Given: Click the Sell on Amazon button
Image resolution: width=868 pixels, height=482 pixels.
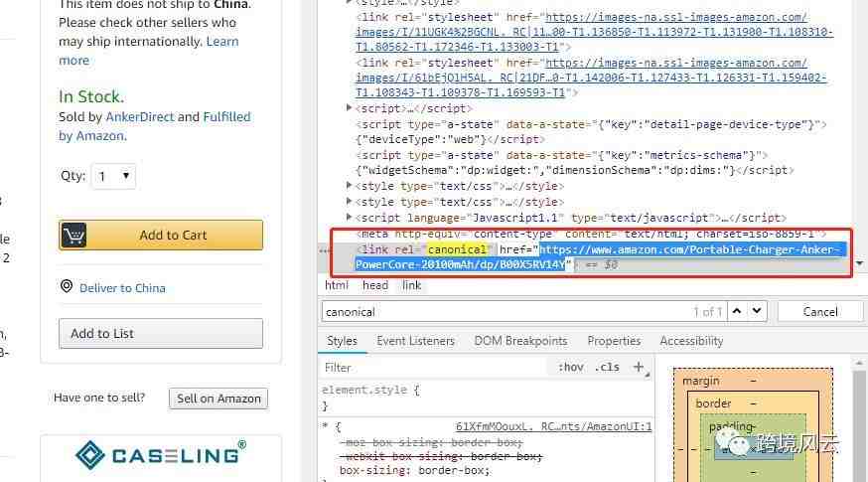Looking at the screenshot, I should (x=218, y=399).
